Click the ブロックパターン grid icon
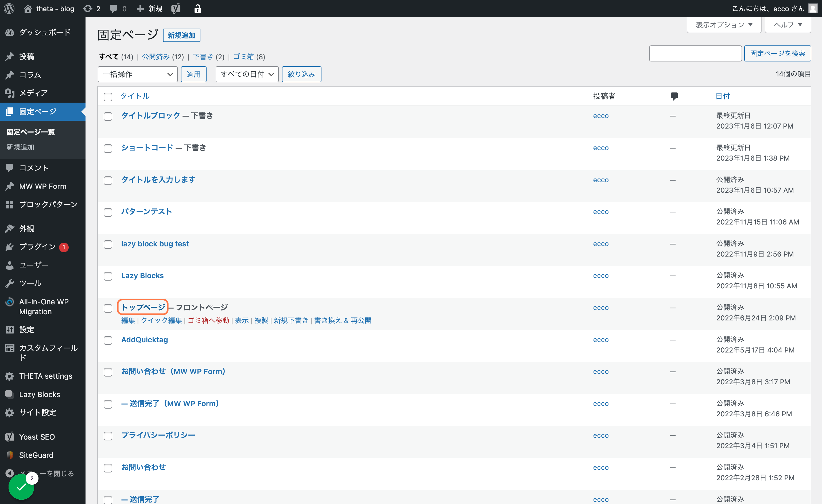822x504 pixels. (10, 204)
